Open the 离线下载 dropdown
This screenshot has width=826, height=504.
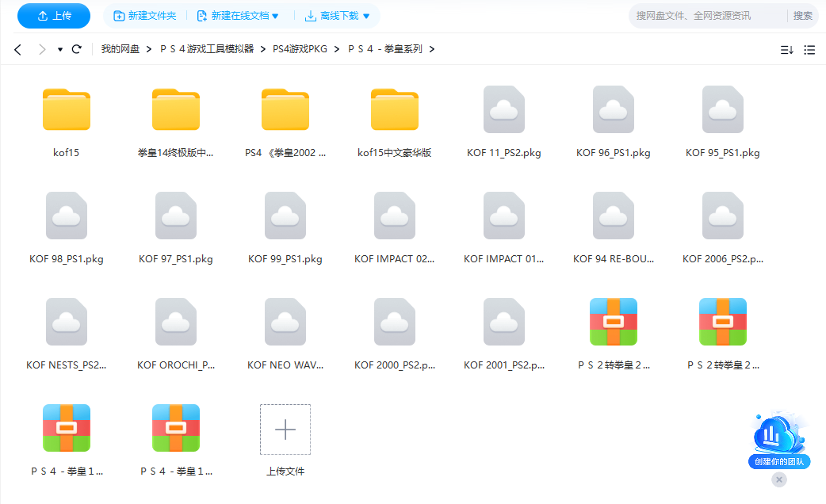click(x=337, y=16)
